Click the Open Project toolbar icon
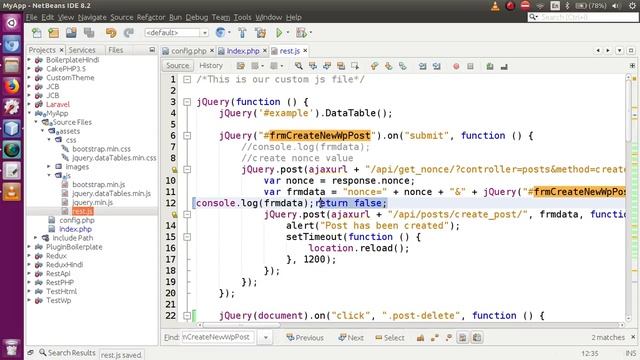This screenshot has width=640, height=360. click(x=71, y=33)
